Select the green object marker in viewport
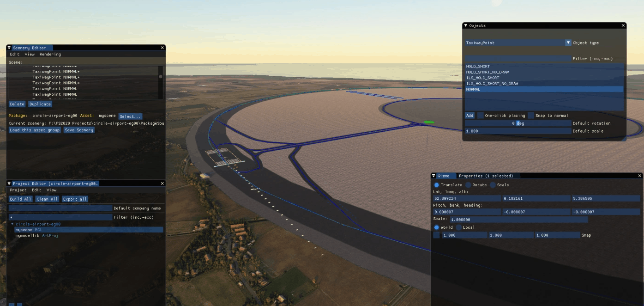644x306 pixels. pyautogui.click(x=429, y=122)
